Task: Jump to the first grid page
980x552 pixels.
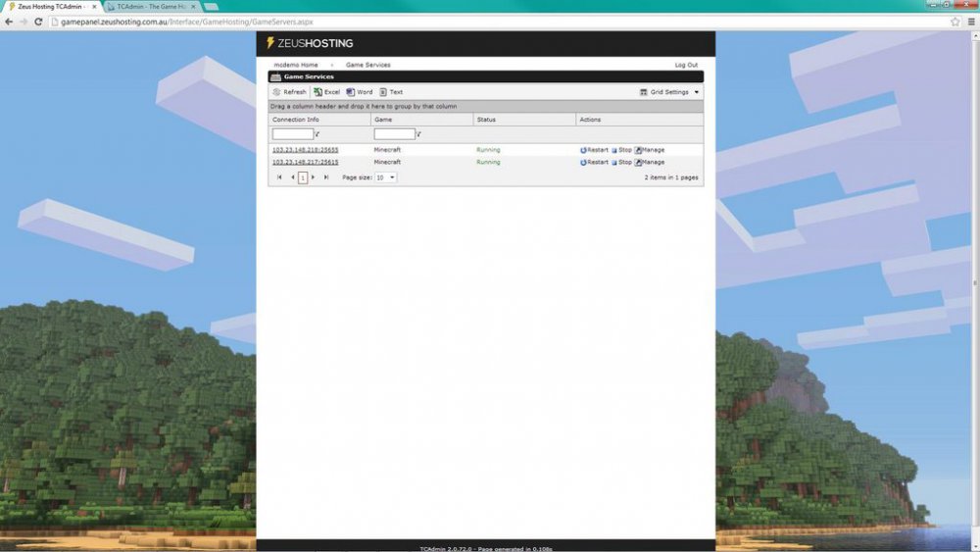Action: pos(279,177)
